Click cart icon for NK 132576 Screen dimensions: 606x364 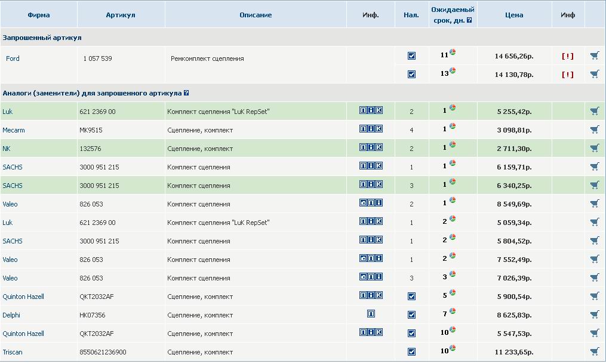594,148
